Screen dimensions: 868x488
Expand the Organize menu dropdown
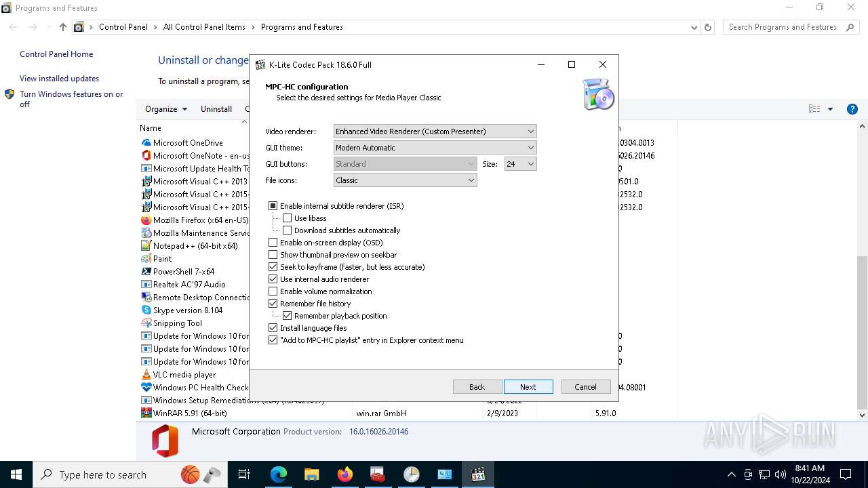tap(166, 109)
